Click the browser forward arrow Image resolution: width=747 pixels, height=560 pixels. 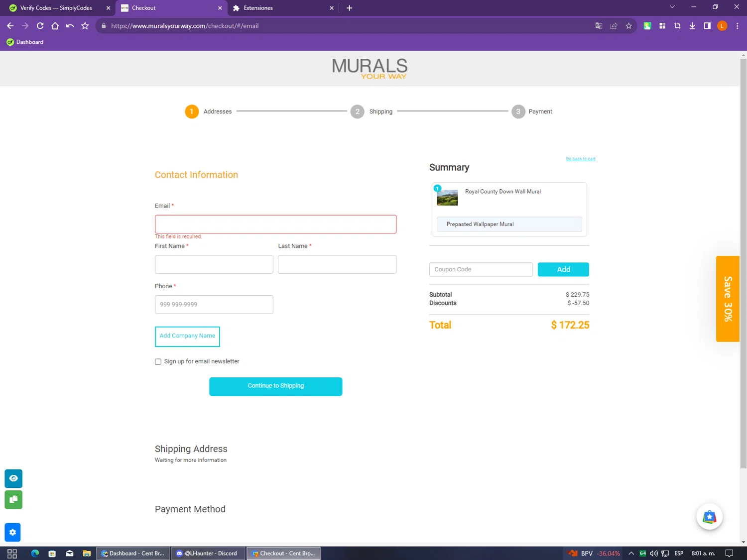25,26
